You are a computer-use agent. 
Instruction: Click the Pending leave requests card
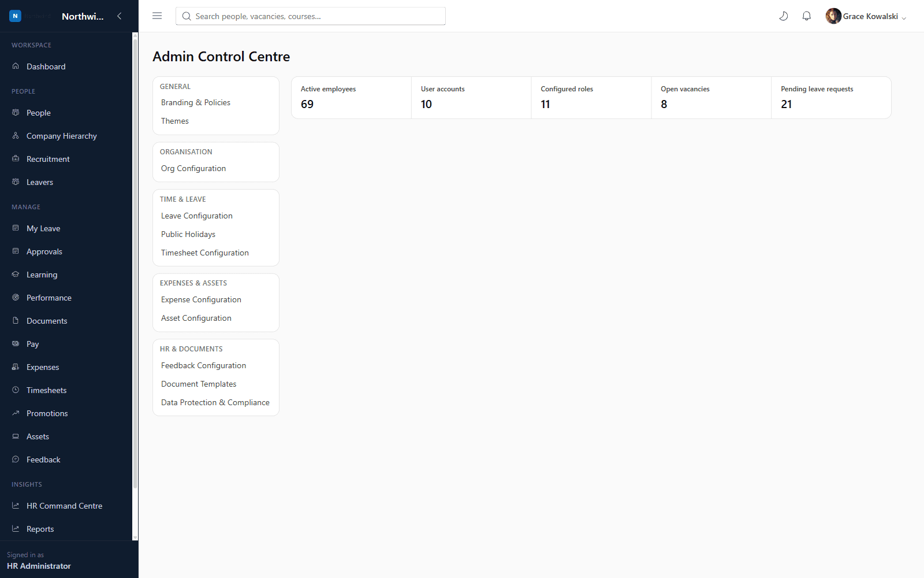click(x=832, y=98)
